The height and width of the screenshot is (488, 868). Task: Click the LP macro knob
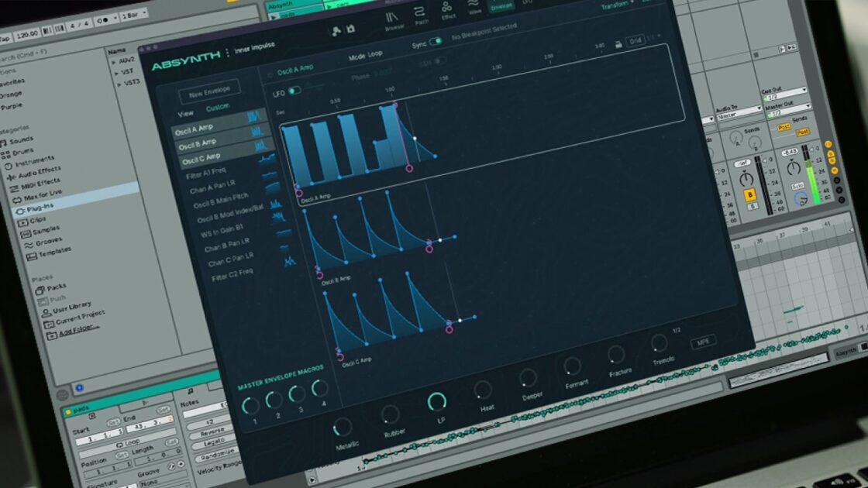click(x=437, y=400)
